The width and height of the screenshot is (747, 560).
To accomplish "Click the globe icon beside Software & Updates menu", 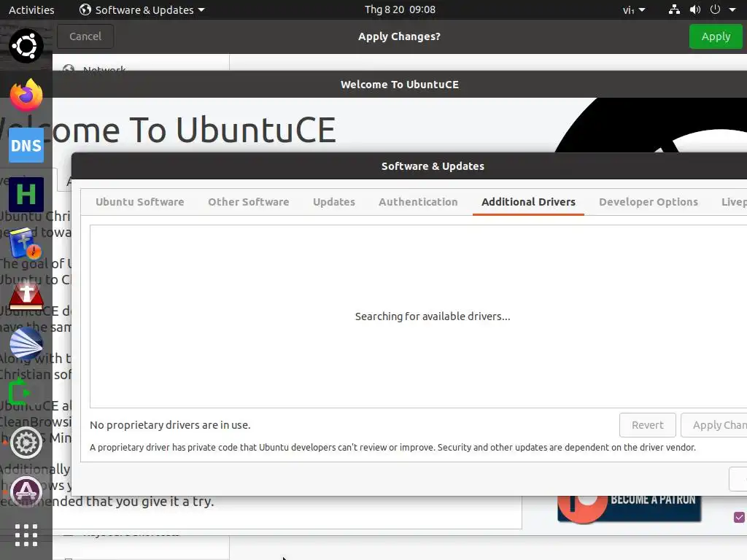I will click(x=85, y=9).
